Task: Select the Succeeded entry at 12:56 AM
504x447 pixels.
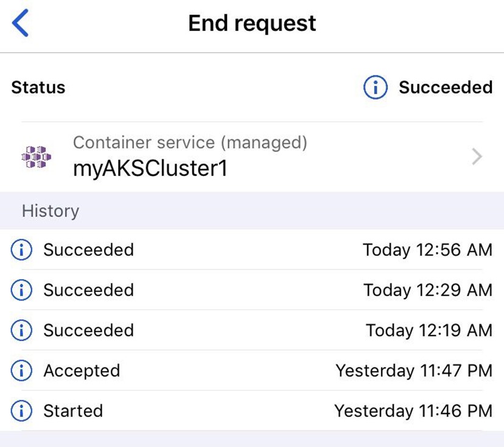Action: 252,249
